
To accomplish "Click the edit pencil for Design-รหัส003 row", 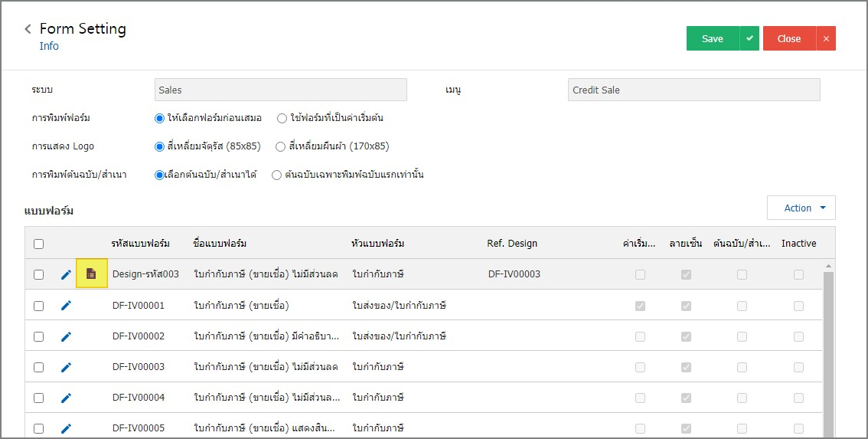I will (66, 274).
